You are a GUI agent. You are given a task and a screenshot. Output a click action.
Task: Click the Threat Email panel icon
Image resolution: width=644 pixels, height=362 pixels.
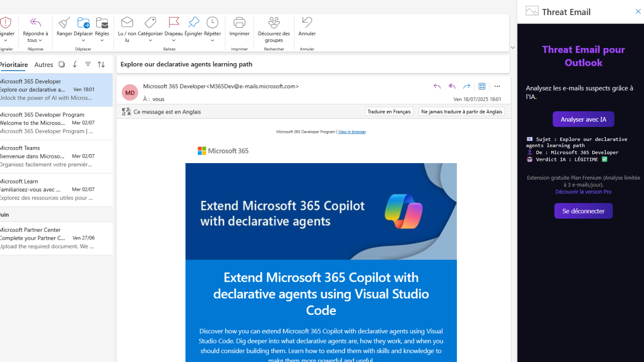(532, 11)
